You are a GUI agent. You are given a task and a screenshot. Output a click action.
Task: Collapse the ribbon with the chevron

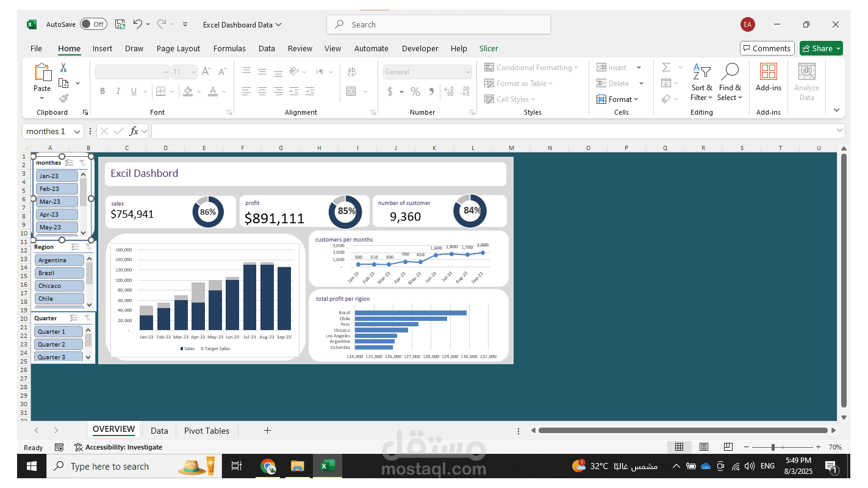click(x=836, y=110)
